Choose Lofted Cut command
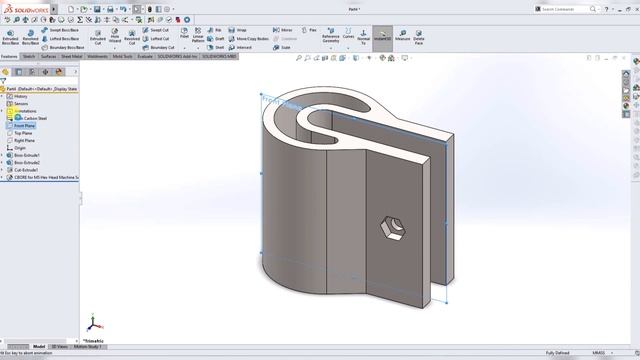The width and height of the screenshot is (640, 360). click(x=156, y=39)
